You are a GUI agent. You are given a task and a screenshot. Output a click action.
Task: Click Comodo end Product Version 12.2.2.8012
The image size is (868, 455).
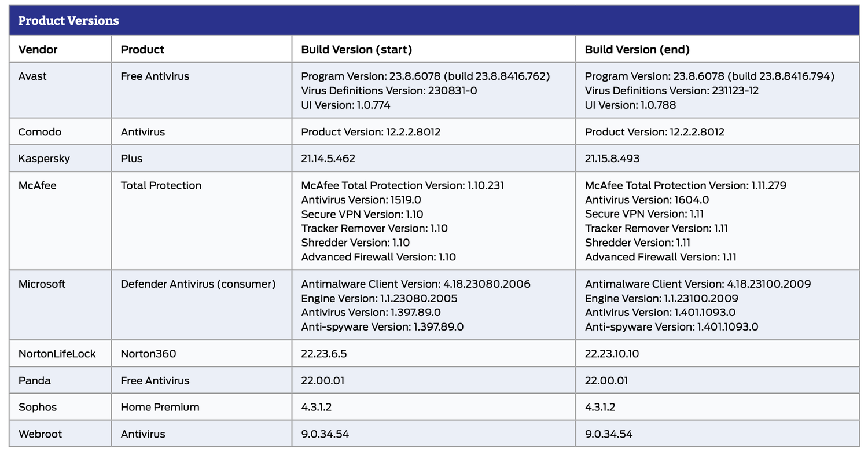(654, 132)
